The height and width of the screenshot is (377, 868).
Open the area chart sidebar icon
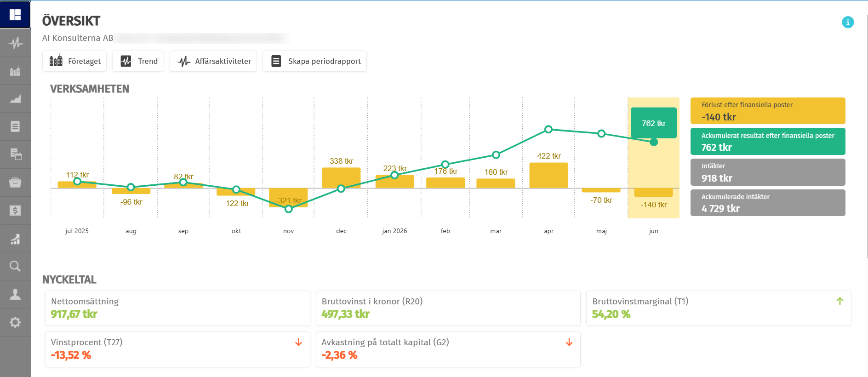click(15, 99)
